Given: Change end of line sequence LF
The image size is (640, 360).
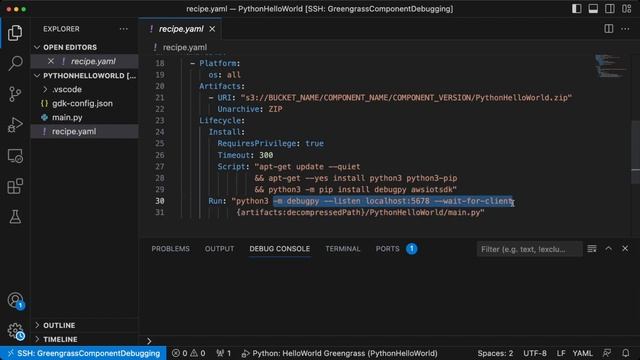Looking at the screenshot, I should (x=561, y=353).
